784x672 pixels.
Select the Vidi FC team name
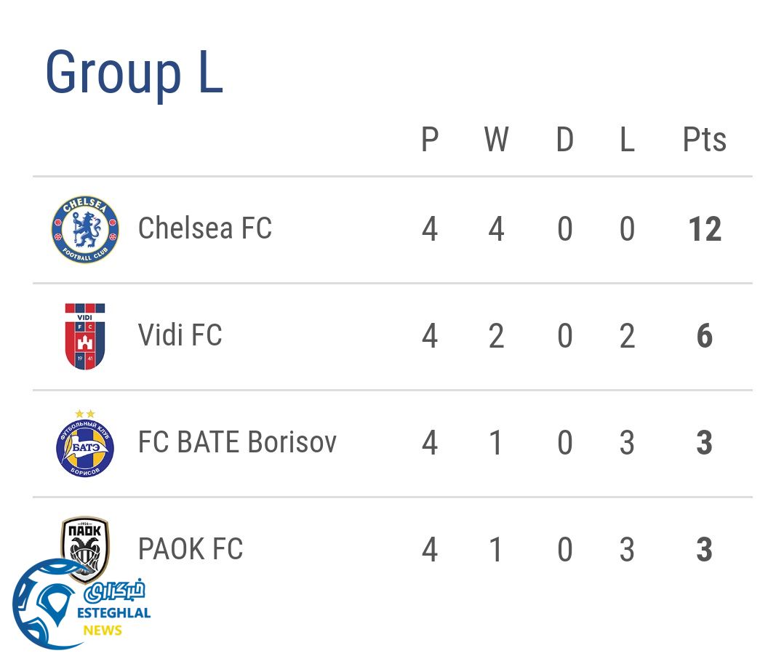180,335
